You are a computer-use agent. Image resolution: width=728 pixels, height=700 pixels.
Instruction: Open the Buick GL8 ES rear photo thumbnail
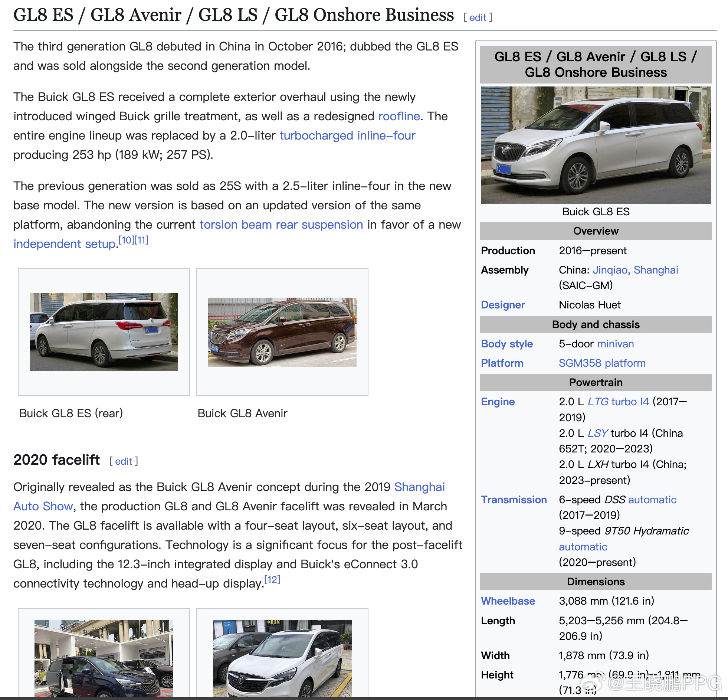[x=104, y=332]
